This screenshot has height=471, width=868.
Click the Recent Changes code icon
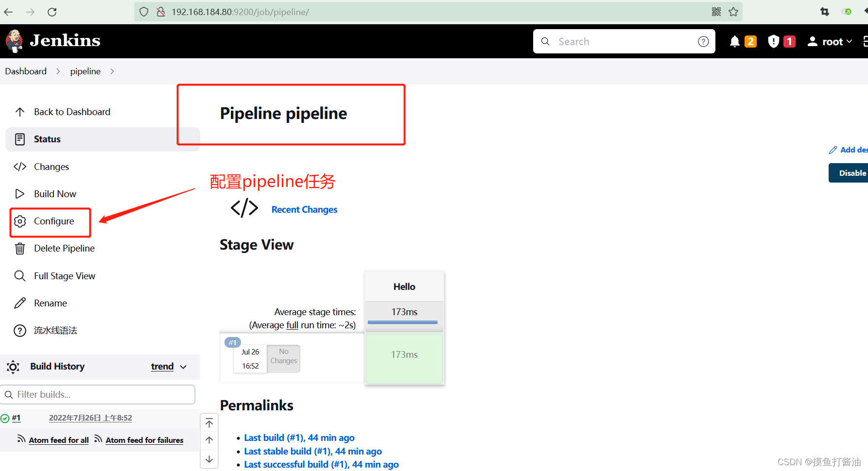pyautogui.click(x=244, y=208)
